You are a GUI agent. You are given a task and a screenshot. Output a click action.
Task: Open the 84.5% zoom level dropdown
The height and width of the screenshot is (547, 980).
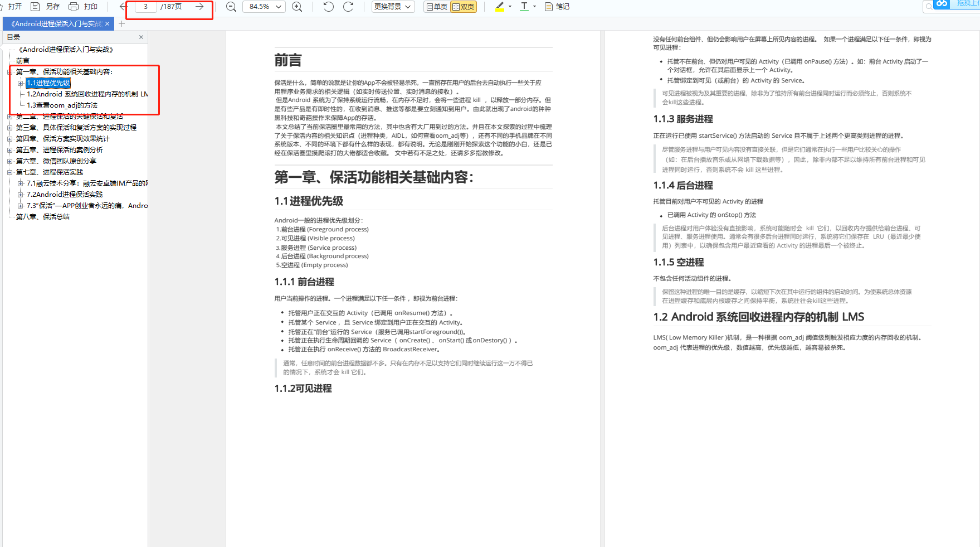coord(264,7)
